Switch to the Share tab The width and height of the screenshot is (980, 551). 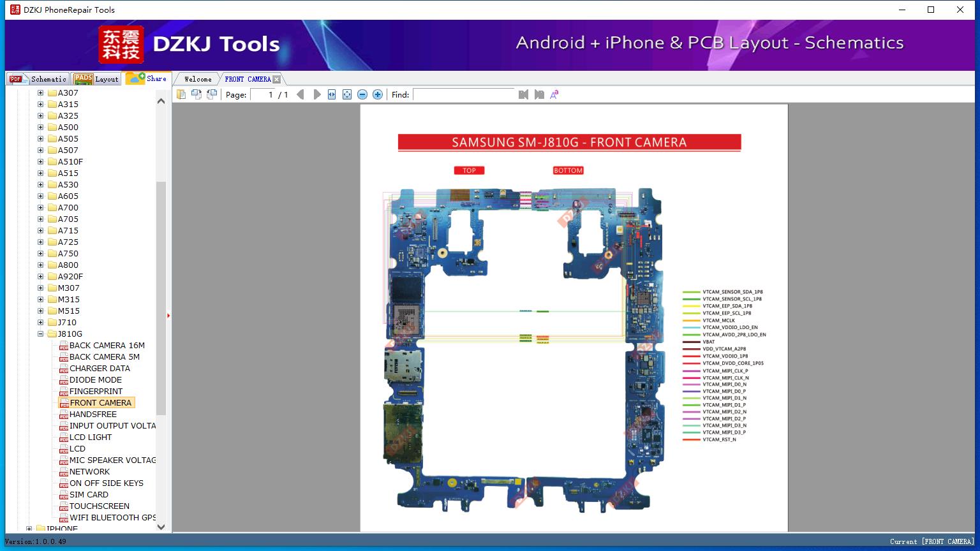tap(147, 78)
